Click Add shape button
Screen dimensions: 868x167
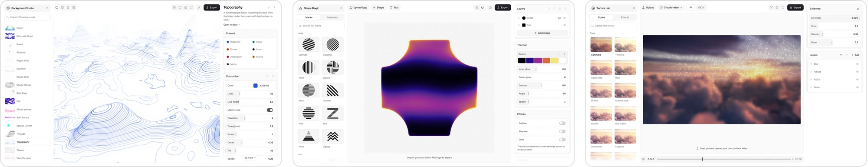point(542,33)
